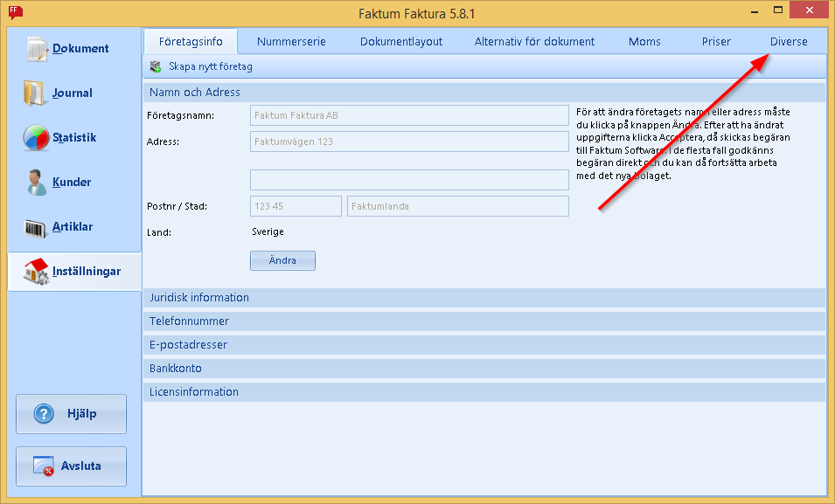Click the Skapa nytt företag link
This screenshot has width=835, height=504.
(211, 66)
